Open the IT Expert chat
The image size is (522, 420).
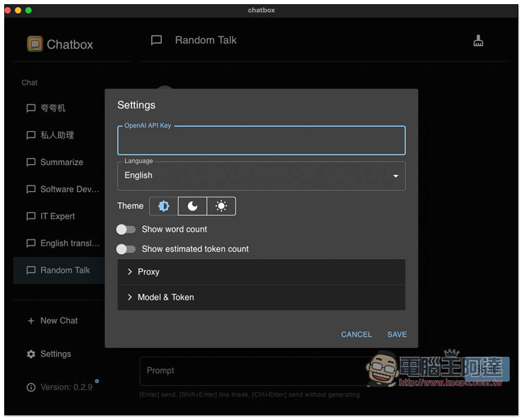[57, 216]
